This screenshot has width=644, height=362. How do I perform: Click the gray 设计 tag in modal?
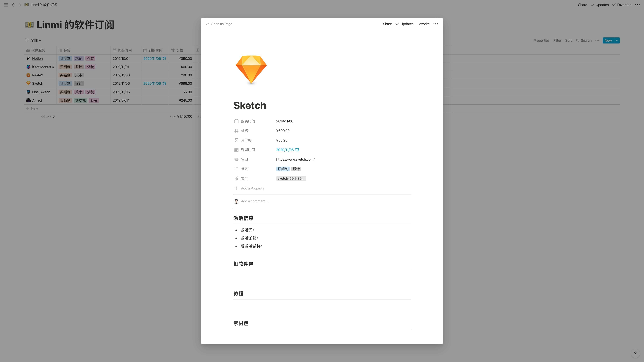coord(296,169)
